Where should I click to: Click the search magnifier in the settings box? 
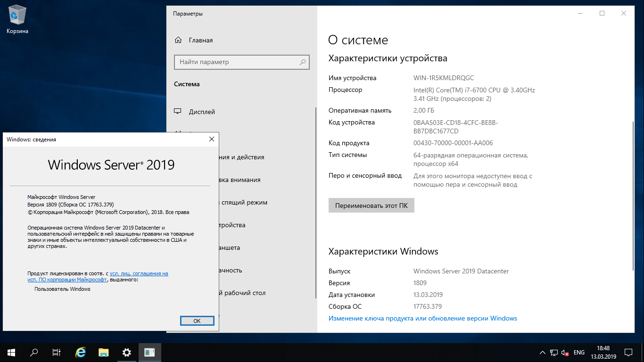click(303, 62)
